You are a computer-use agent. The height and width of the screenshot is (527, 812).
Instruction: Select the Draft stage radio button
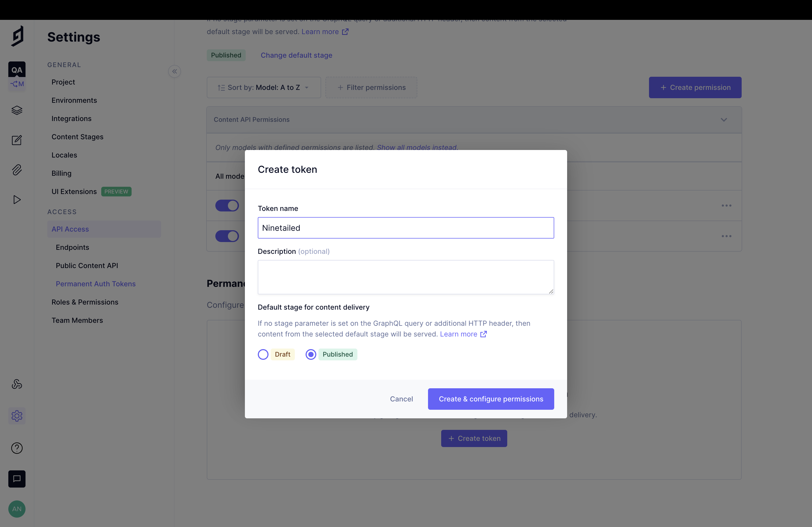pyautogui.click(x=263, y=354)
